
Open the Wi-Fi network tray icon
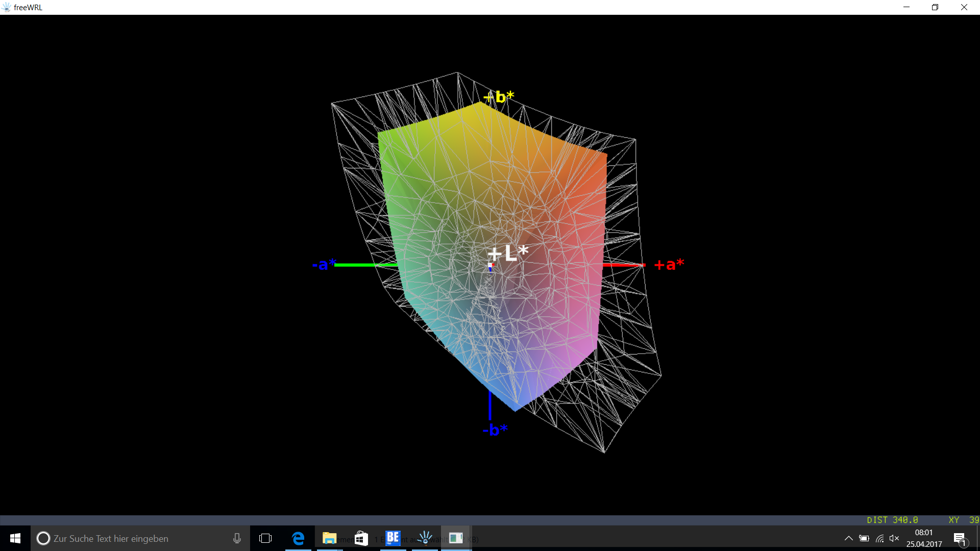[x=879, y=538]
